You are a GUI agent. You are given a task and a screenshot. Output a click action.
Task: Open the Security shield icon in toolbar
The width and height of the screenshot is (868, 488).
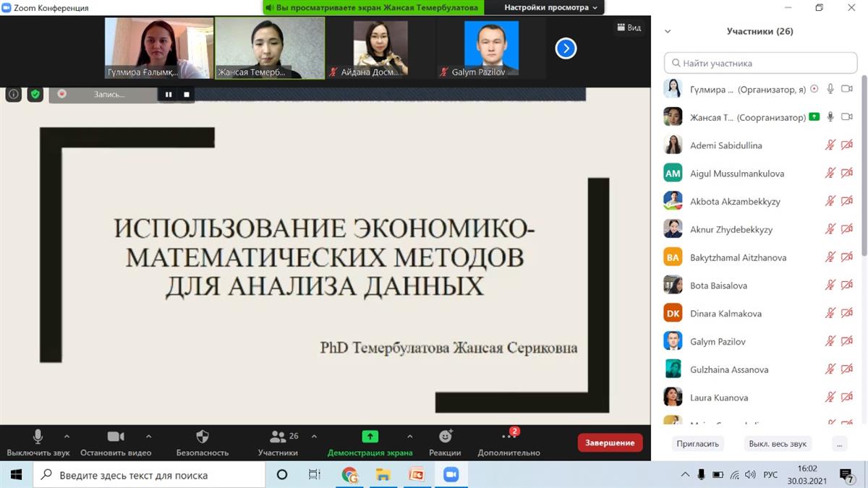pos(203,437)
